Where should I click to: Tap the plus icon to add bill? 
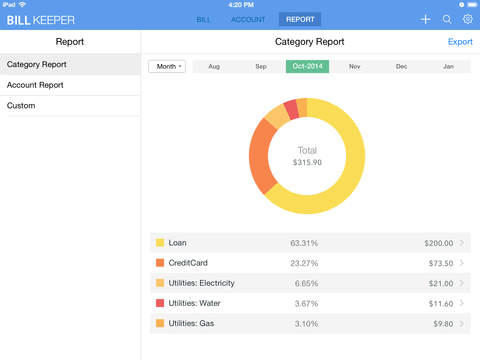point(425,19)
